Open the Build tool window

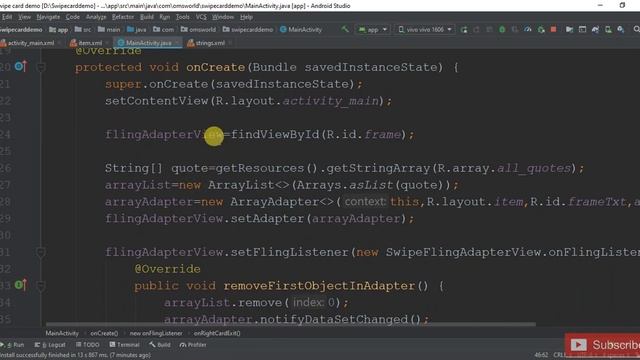coord(160,345)
